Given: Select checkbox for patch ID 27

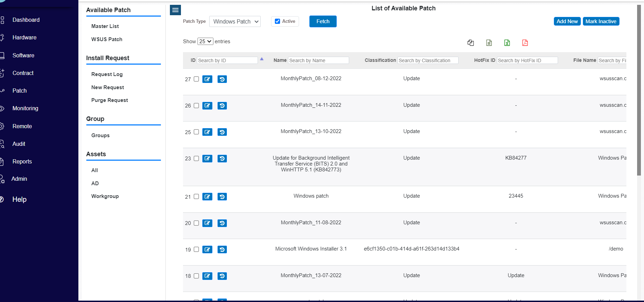Looking at the screenshot, I should click(x=196, y=79).
